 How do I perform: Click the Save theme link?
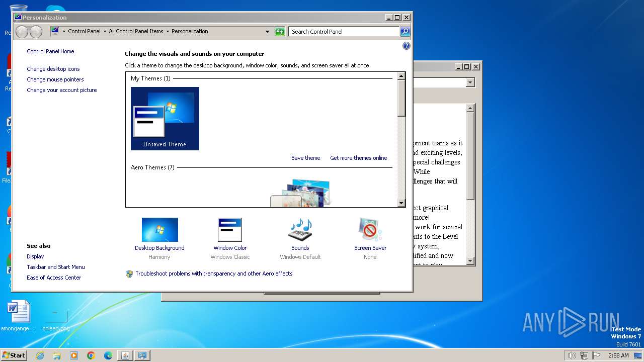coord(306,158)
